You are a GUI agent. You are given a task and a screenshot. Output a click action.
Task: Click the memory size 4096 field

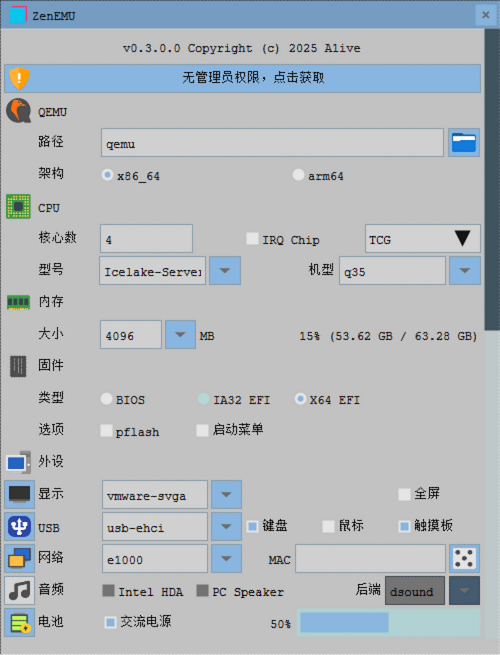click(x=131, y=335)
